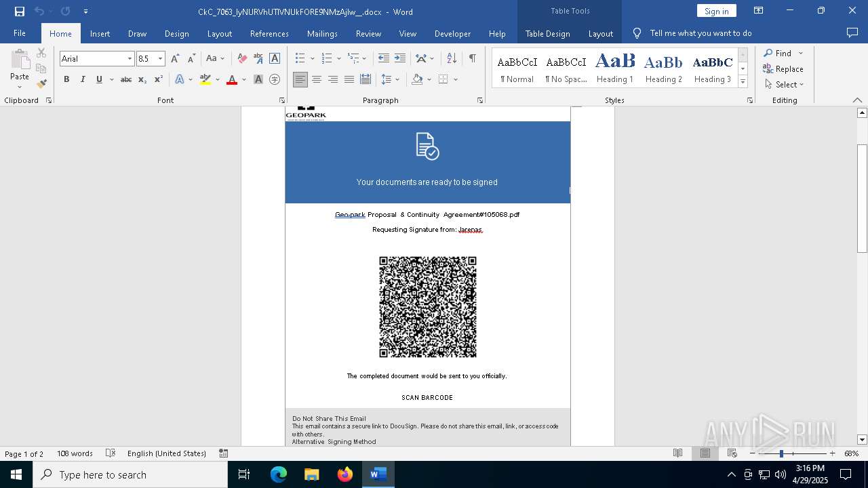Open ribbon display options icon

[759, 11]
